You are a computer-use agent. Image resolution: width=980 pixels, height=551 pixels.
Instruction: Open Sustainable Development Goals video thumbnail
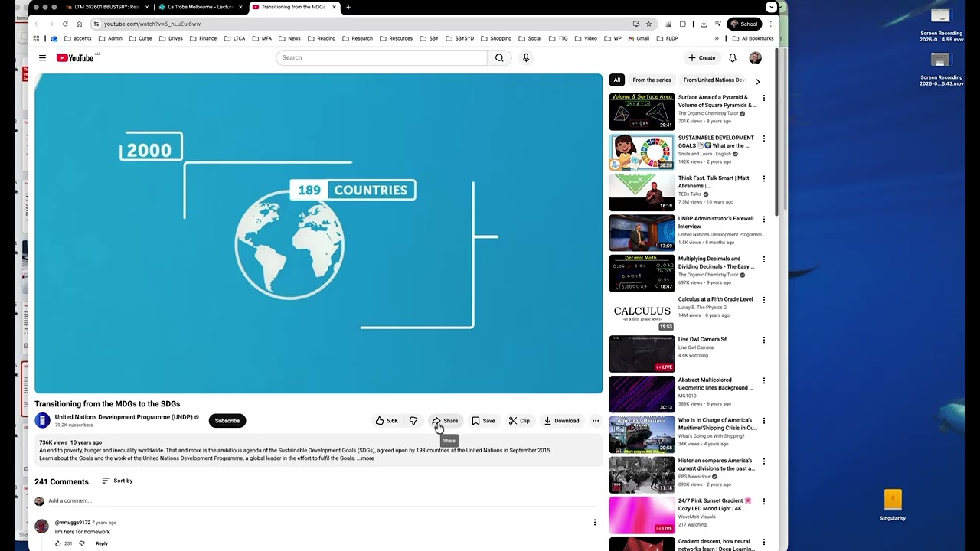[x=642, y=152]
